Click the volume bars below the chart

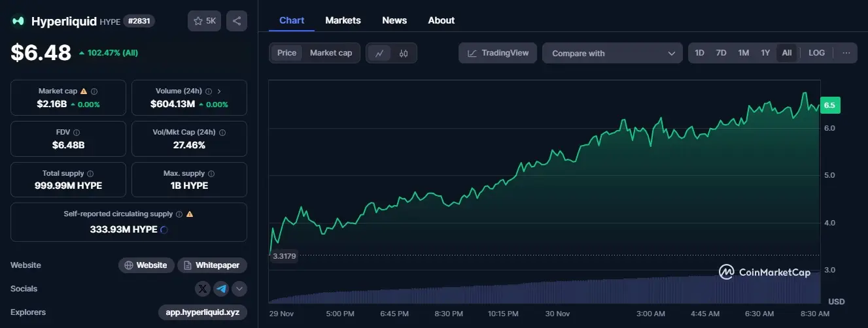pos(544,289)
